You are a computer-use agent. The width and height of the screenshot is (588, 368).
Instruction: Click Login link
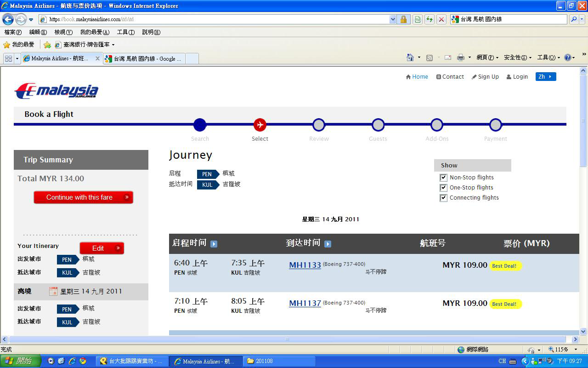(x=517, y=77)
